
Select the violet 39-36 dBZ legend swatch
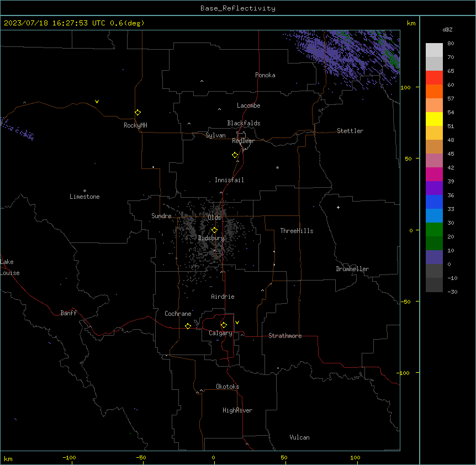click(x=434, y=188)
